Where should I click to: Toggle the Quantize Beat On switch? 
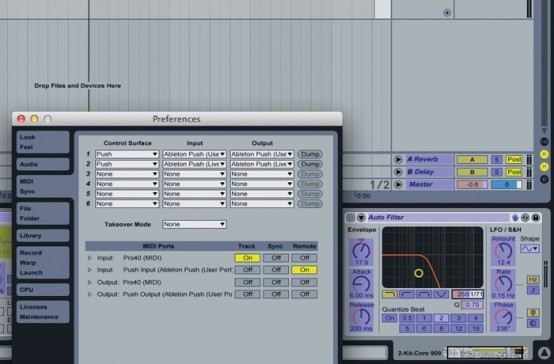point(389,318)
